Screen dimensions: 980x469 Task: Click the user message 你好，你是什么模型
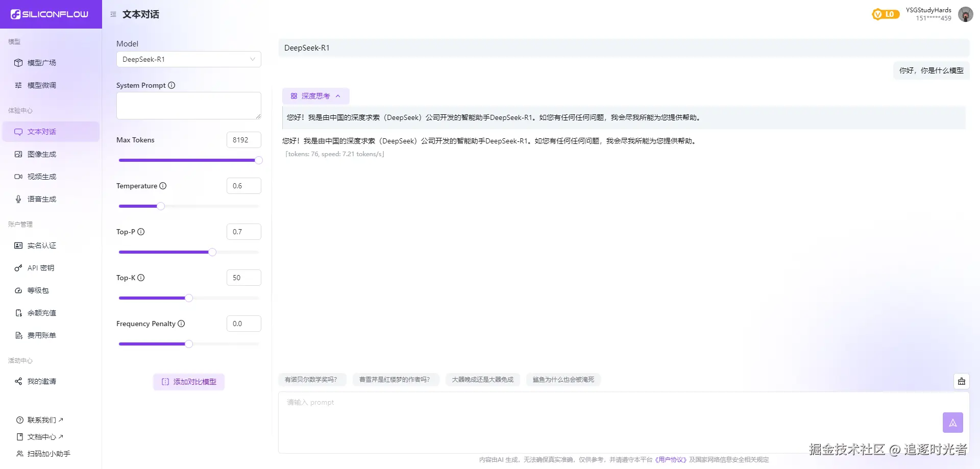tap(932, 70)
